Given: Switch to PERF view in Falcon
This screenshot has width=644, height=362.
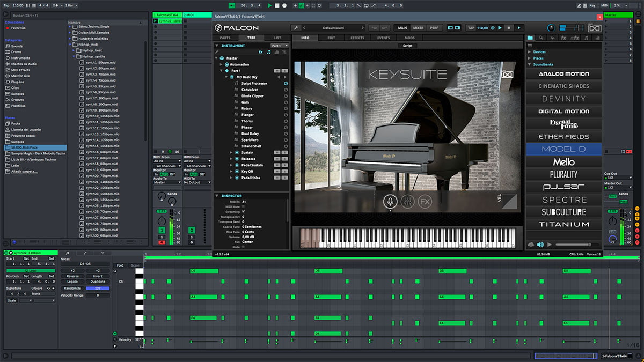Looking at the screenshot, I should (x=434, y=28).
